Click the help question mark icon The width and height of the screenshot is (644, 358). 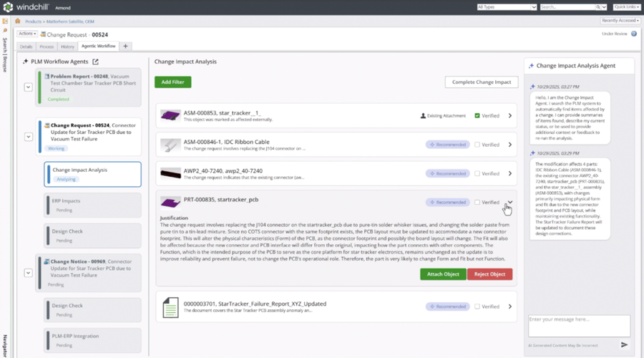pyautogui.click(x=634, y=34)
